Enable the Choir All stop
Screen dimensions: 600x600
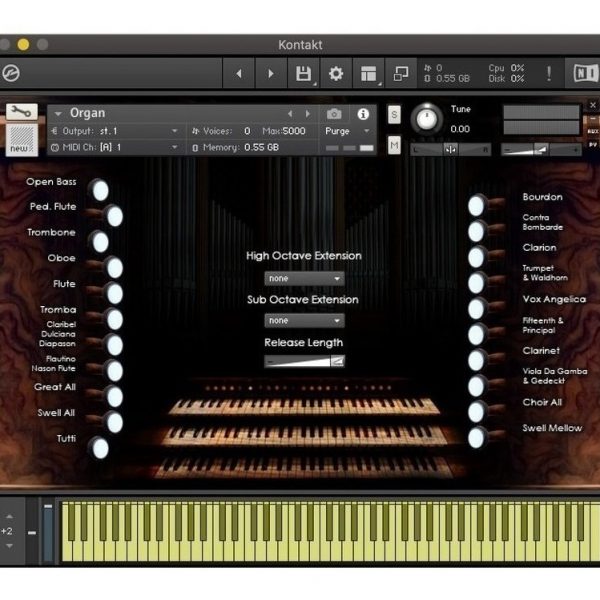tap(476, 412)
